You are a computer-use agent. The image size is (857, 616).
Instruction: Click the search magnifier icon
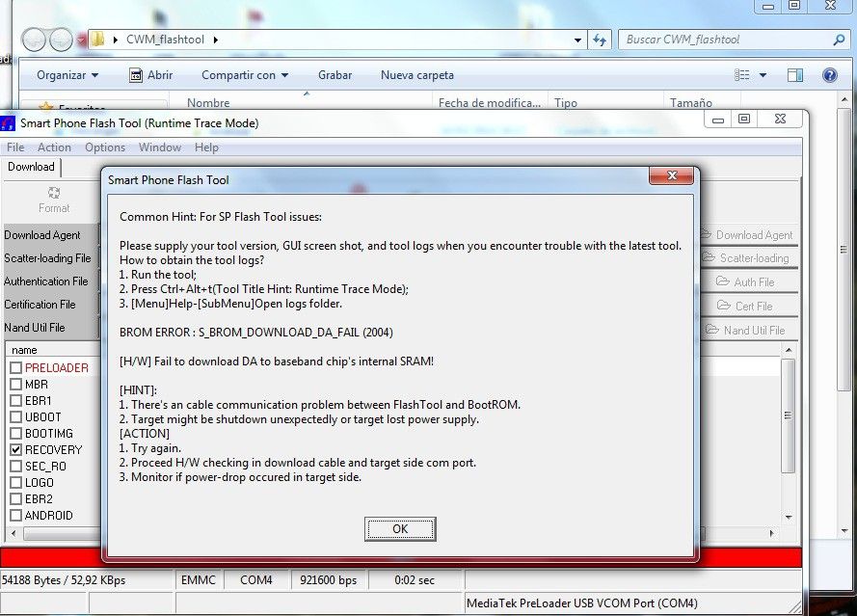pyautogui.click(x=839, y=40)
